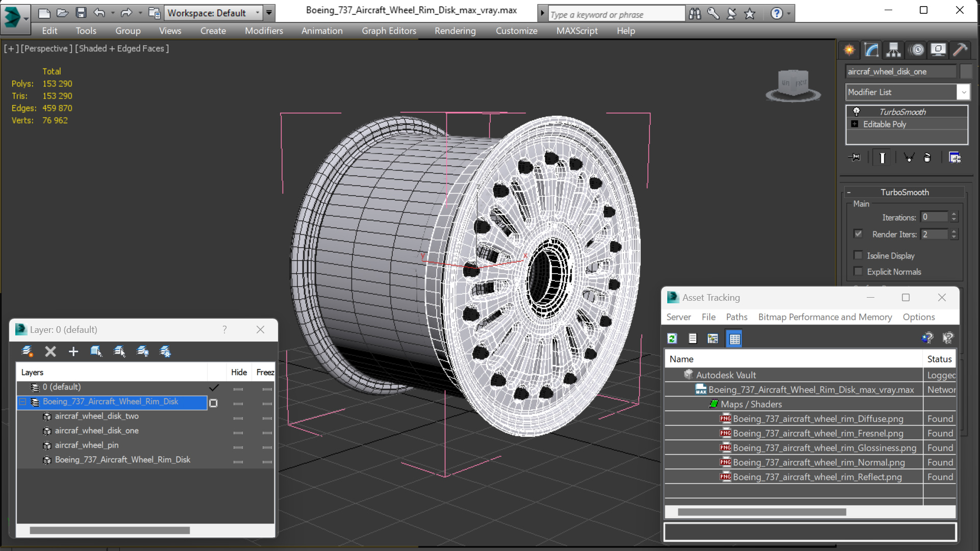Uncheck the Render Iters checkbox
The height and width of the screenshot is (551, 980).
pyautogui.click(x=858, y=234)
